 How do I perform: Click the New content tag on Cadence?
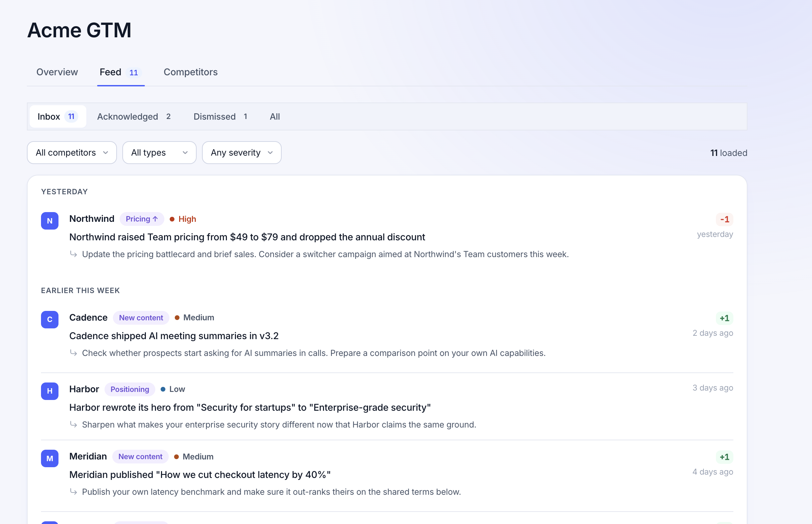pyautogui.click(x=141, y=318)
